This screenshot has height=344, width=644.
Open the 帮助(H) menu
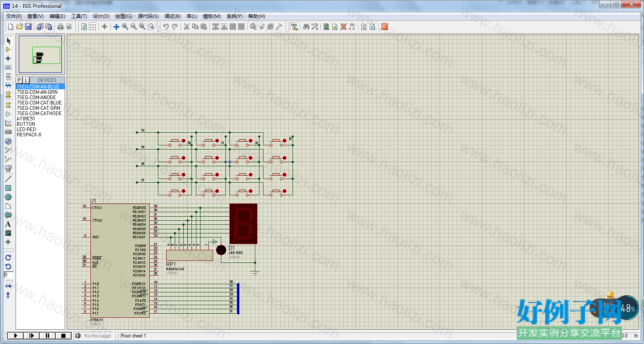tap(257, 16)
